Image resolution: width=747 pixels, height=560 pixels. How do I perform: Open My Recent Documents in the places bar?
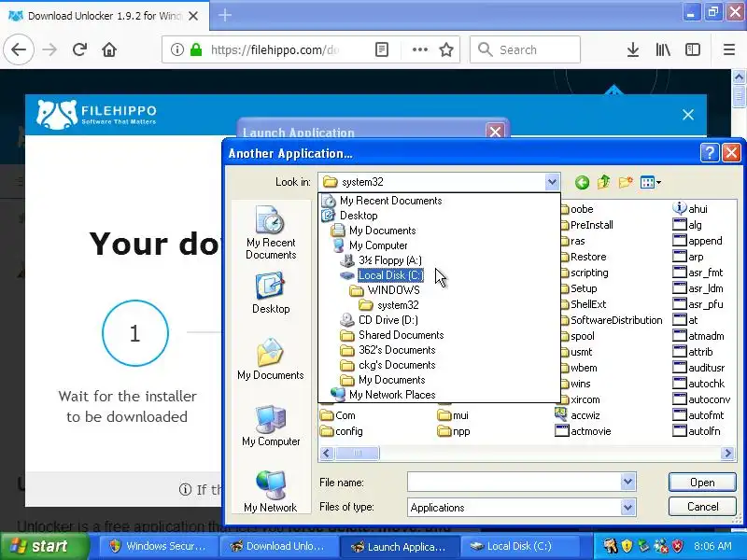tap(271, 232)
